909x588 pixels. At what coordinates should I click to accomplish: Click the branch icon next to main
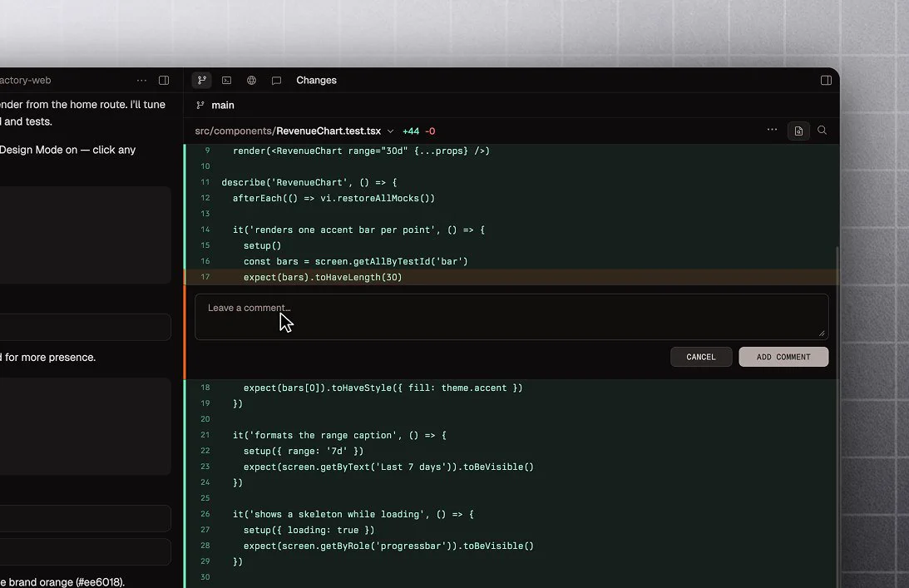200,105
